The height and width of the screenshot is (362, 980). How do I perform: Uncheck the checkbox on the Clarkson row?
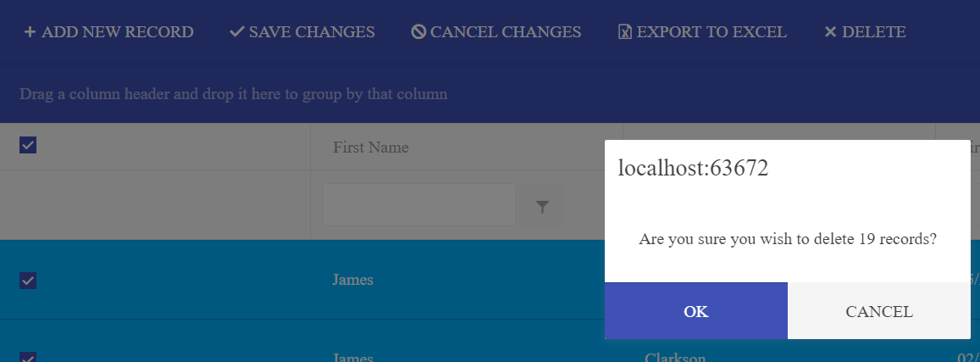pyautogui.click(x=28, y=356)
